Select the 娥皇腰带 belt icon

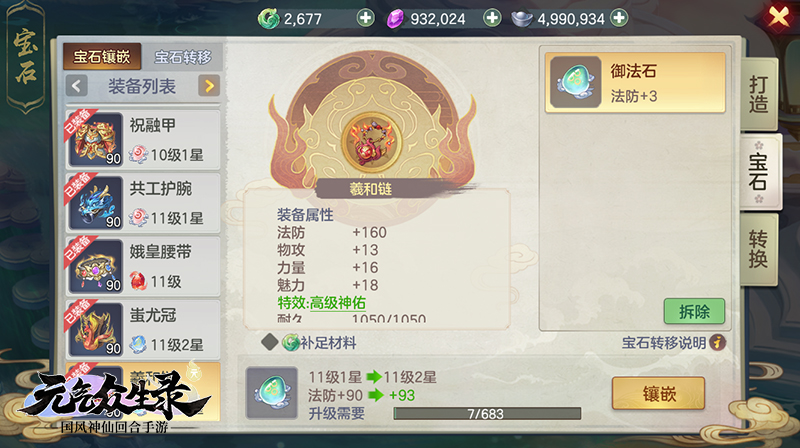coord(96,266)
